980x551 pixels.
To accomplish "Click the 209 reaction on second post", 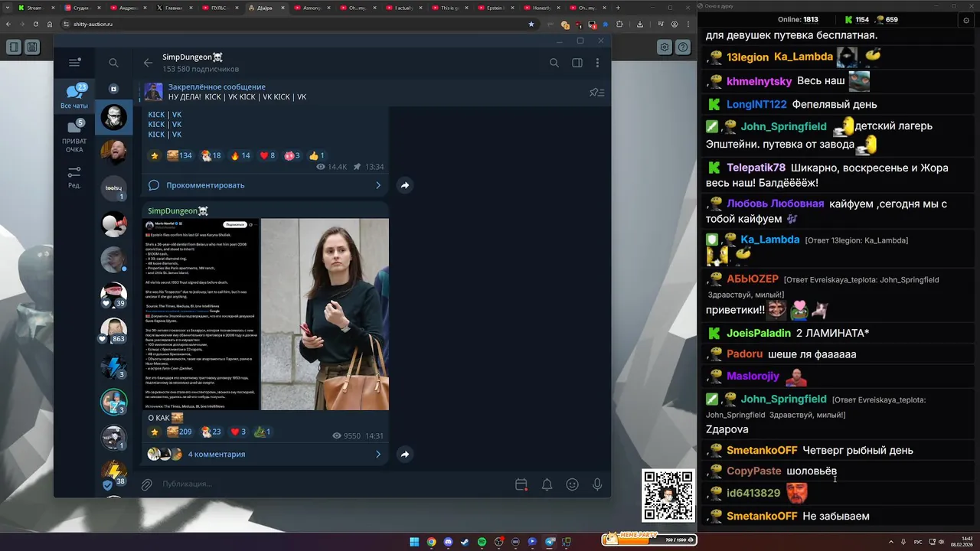I will click(x=179, y=432).
